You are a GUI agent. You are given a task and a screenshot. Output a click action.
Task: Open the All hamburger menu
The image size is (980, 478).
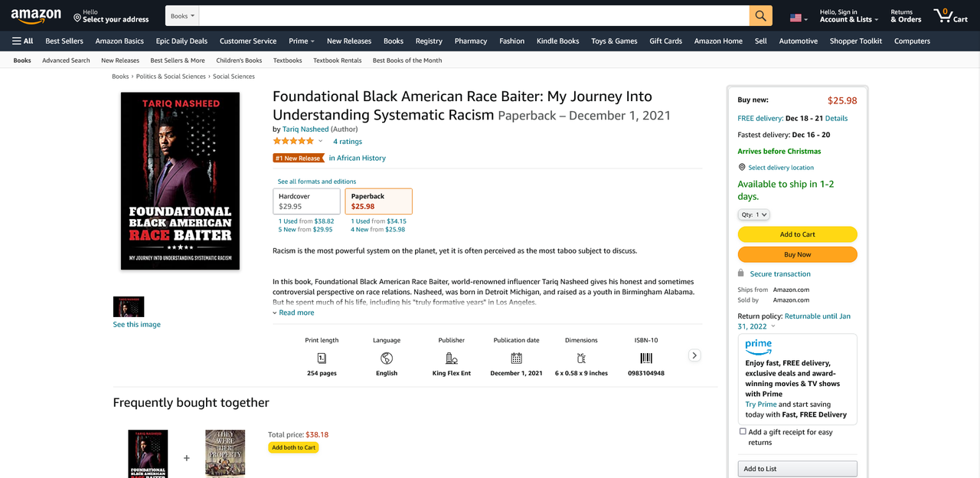point(22,41)
